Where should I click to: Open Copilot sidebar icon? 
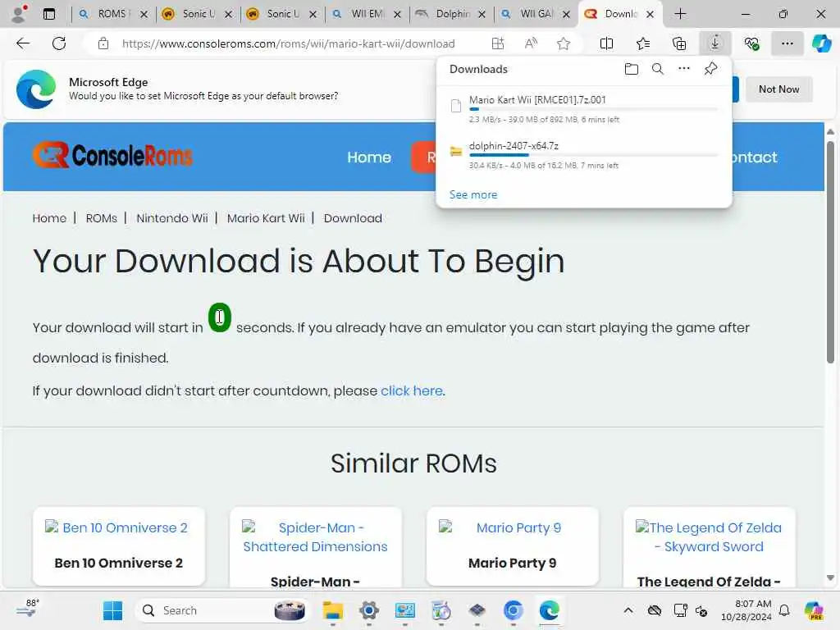pos(821,43)
